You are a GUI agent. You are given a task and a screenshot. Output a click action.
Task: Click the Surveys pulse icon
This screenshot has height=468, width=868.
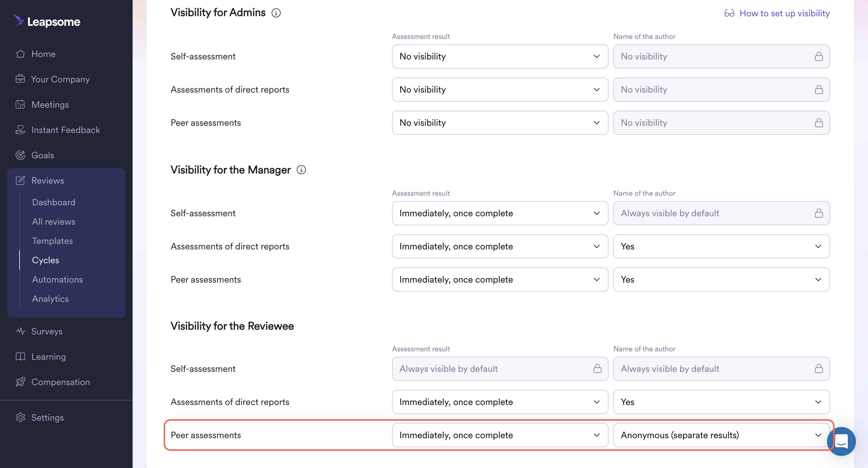[20, 331]
